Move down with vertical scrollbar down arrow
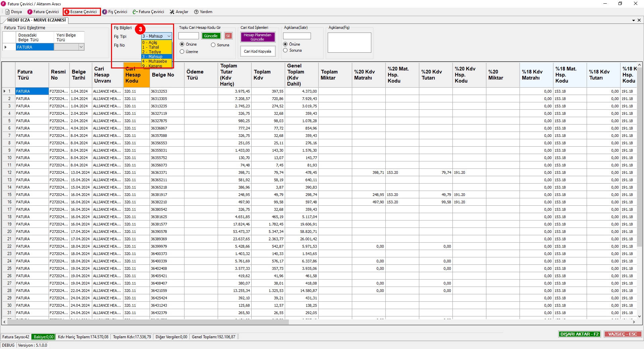Screen dimensions: 644x349 coord(639,316)
